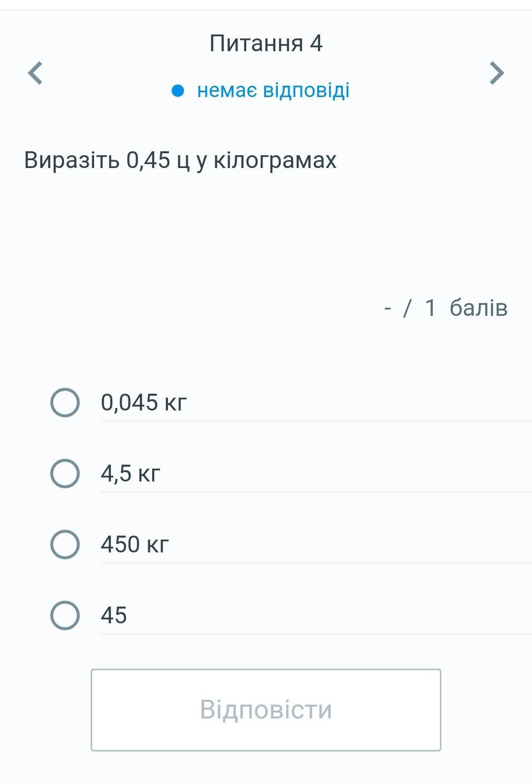Screen dimensions: 532x783
Task: Click the 'немає відповіді' status text
Action: point(273,91)
